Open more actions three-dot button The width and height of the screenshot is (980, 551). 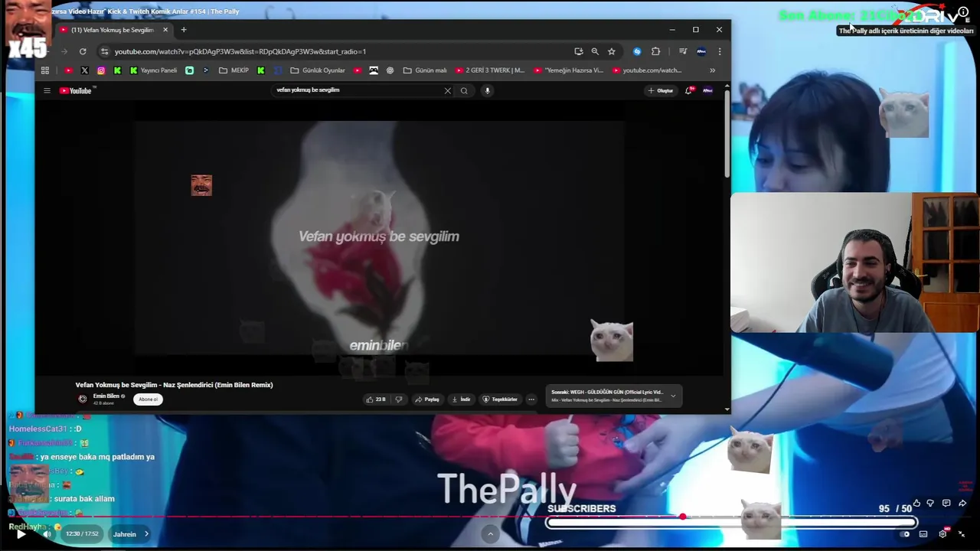tap(531, 399)
